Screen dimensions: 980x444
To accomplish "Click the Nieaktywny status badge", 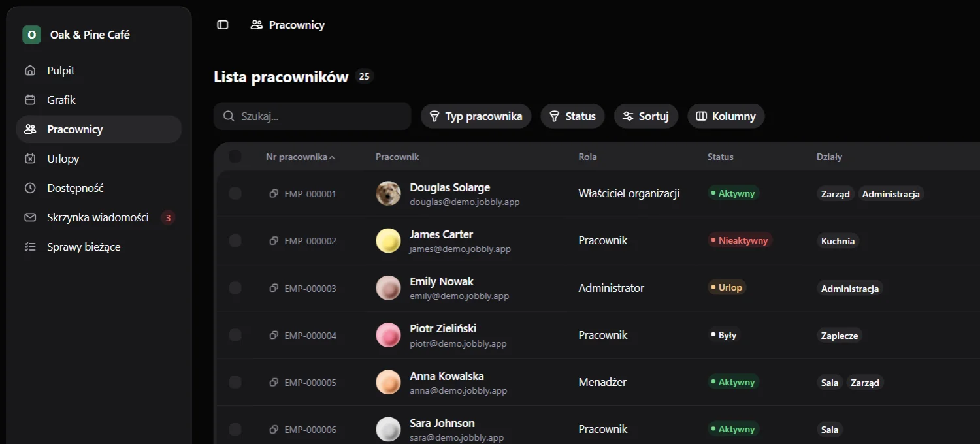I will [x=740, y=240].
